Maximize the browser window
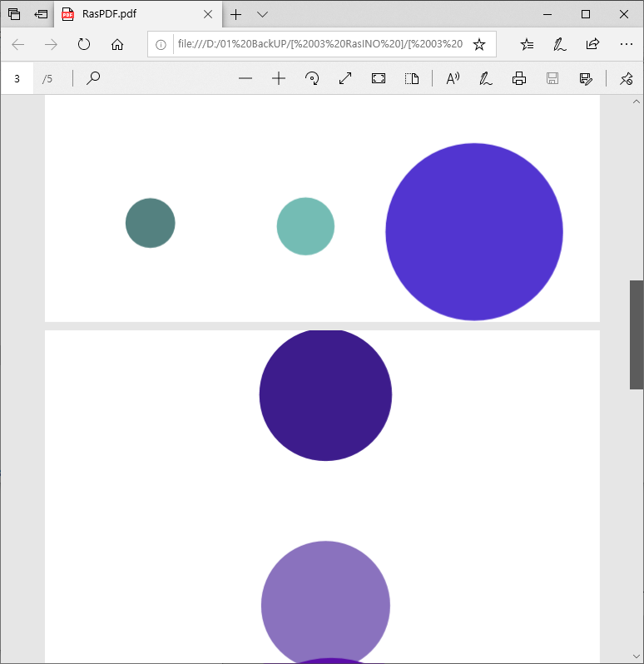The image size is (644, 664). click(586, 14)
